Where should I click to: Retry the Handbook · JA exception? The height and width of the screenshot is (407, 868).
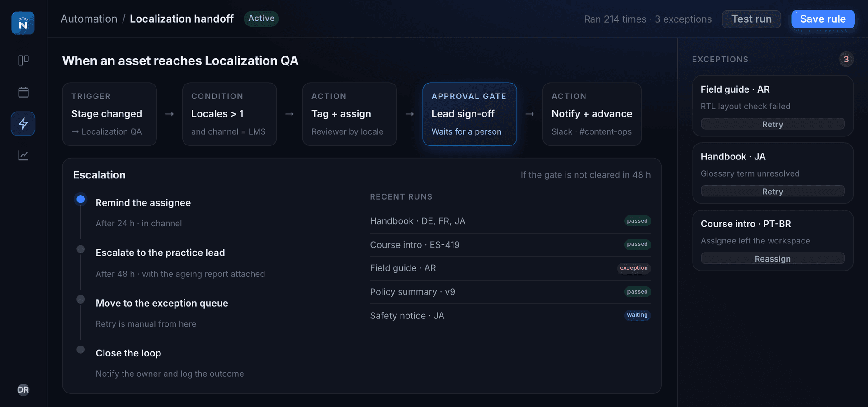(x=773, y=192)
